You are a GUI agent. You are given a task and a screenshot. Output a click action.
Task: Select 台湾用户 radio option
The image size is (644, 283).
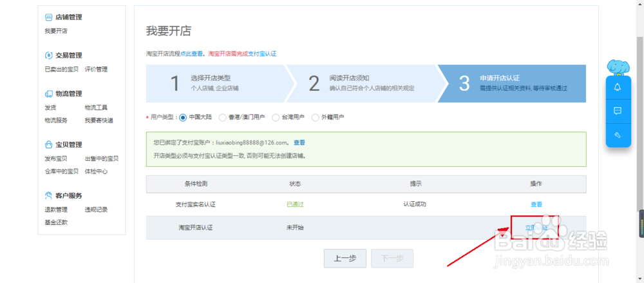click(276, 117)
